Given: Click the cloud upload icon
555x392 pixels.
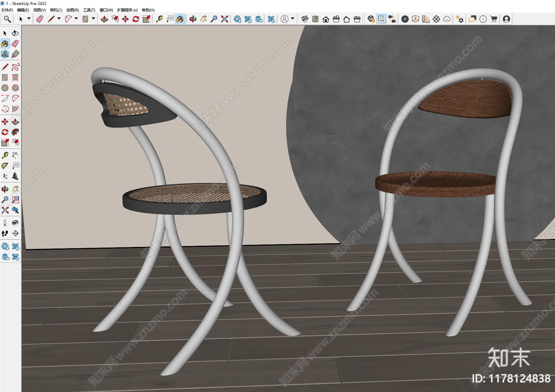Looking at the screenshot, I should [447, 19].
